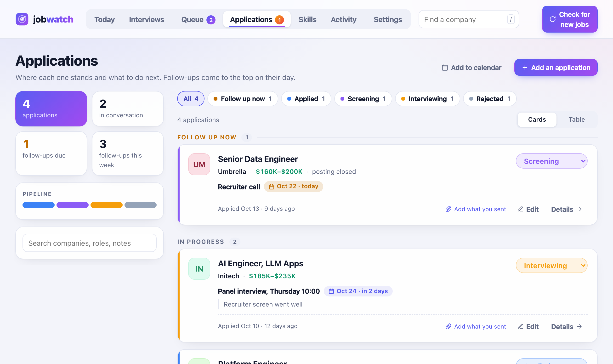The image size is (613, 364).
Task: Click the paperclip icon on the Umbrella card
Action: coord(448,209)
